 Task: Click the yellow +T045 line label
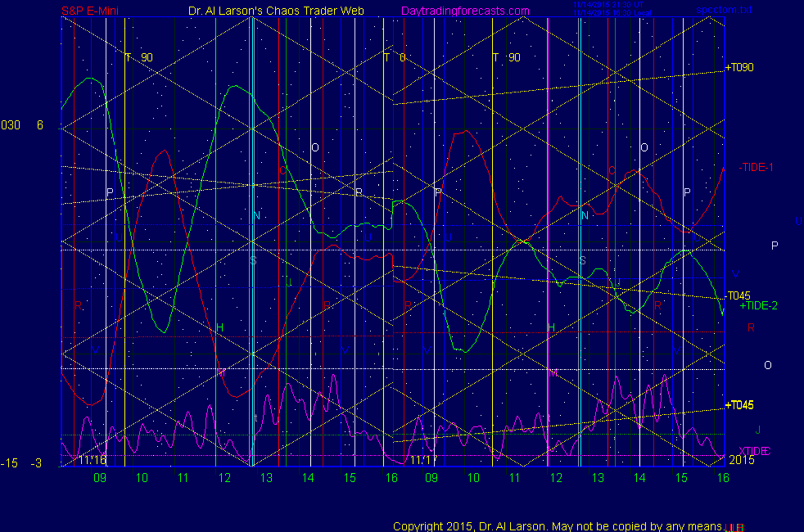pos(739,405)
